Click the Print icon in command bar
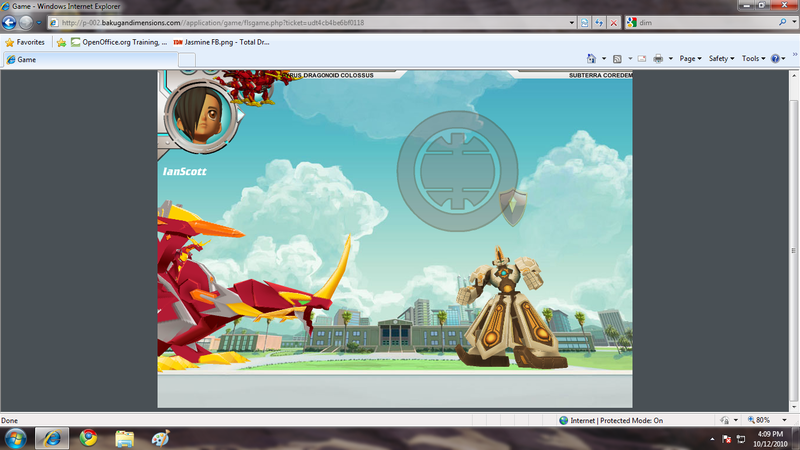The image size is (800, 450). click(x=658, y=59)
